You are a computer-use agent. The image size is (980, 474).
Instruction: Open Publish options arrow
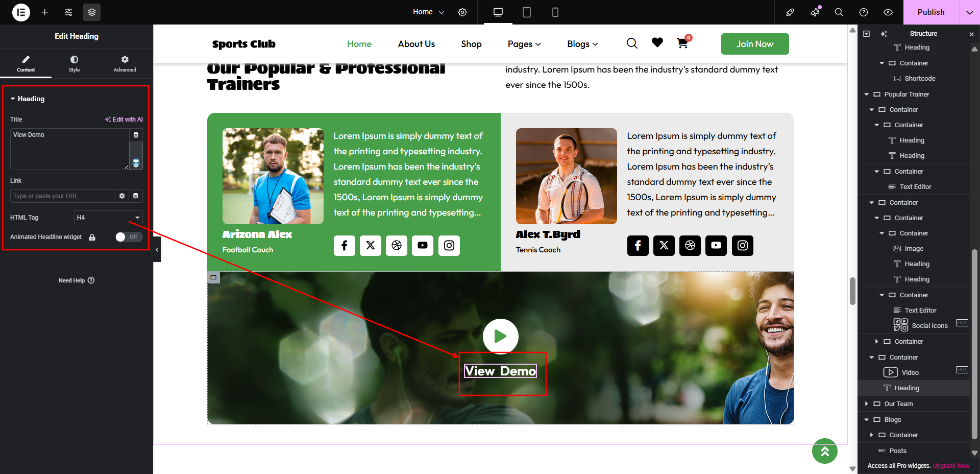tap(970, 12)
